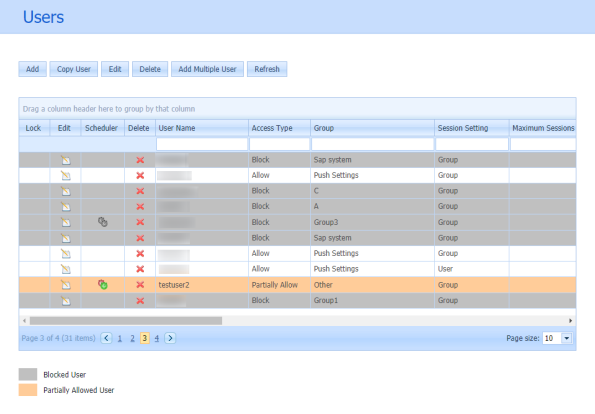Sort by the Group column header

click(372, 128)
